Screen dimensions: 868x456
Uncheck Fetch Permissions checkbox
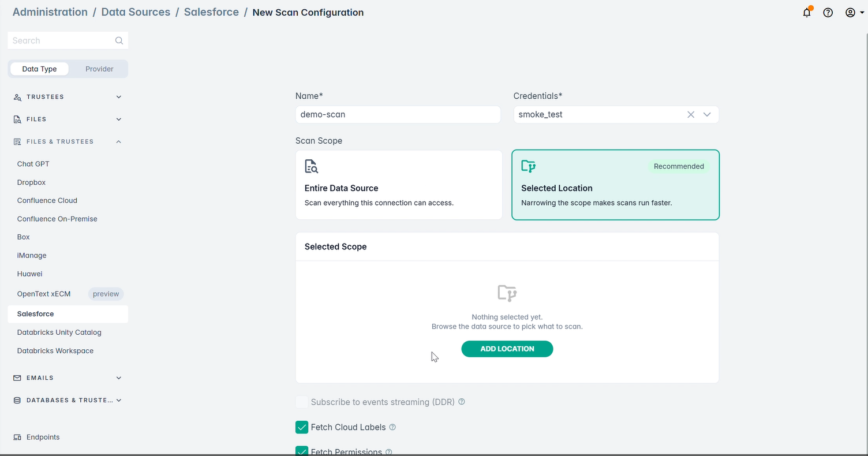(x=302, y=451)
